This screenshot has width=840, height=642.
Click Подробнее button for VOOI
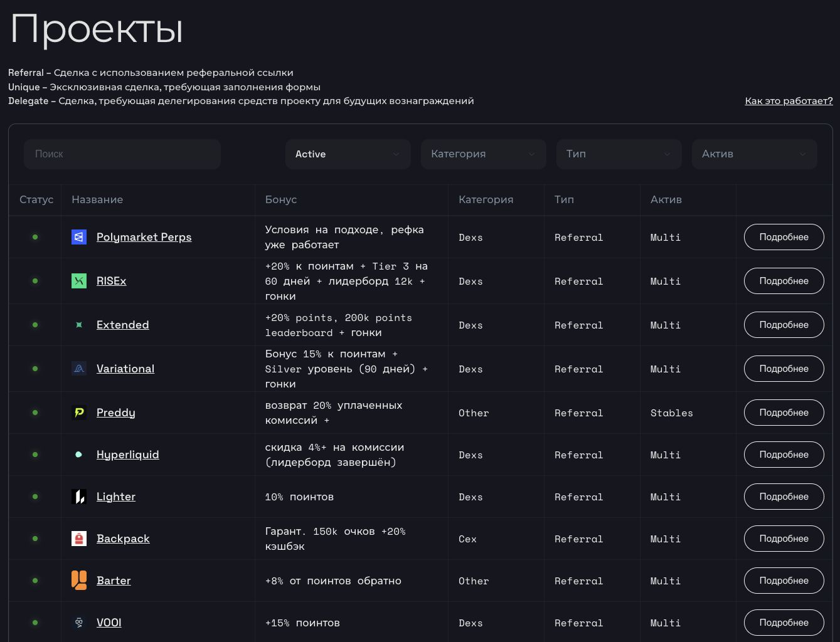coord(784,623)
